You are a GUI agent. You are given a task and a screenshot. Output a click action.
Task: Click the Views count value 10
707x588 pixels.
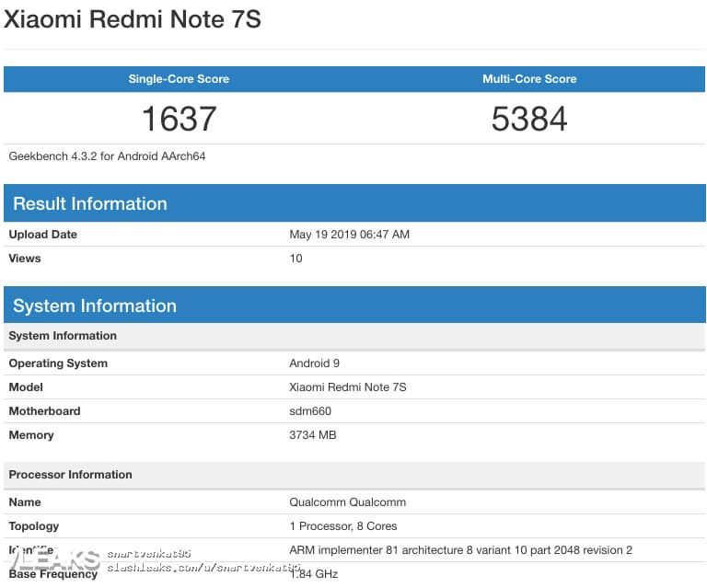coord(296,259)
